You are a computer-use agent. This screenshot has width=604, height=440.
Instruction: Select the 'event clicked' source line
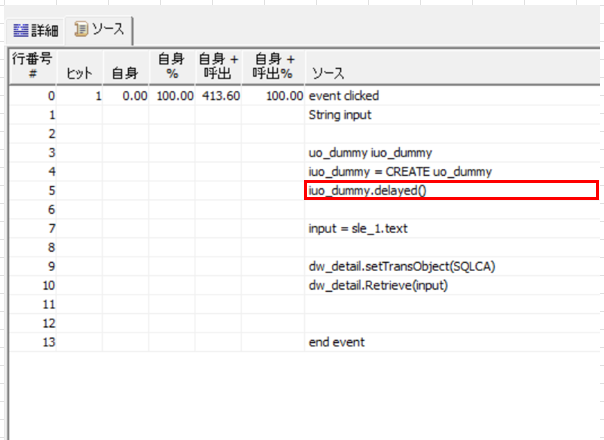point(344,96)
